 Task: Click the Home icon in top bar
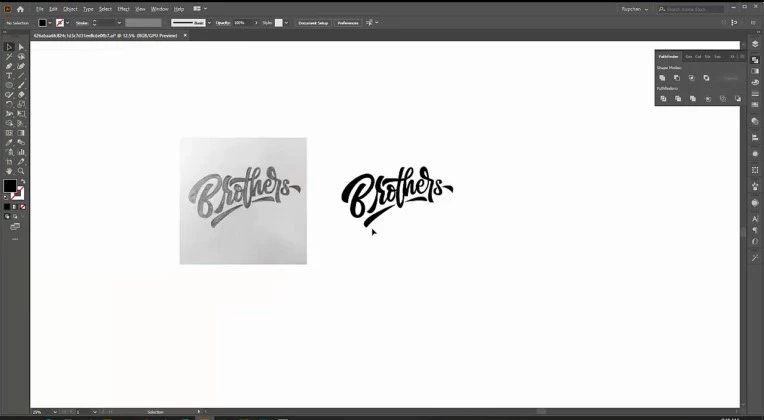coord(20,9)
